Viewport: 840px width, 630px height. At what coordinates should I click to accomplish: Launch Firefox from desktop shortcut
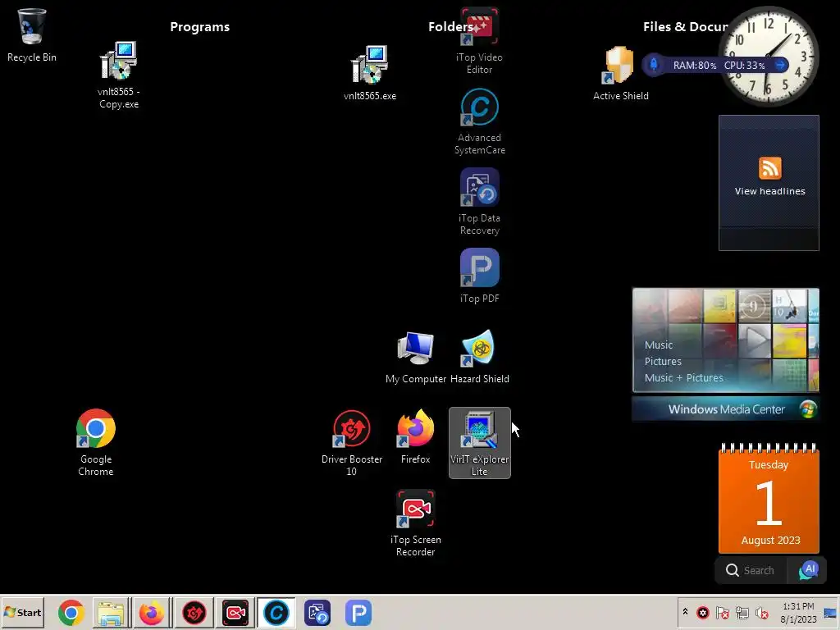point(415,436)
